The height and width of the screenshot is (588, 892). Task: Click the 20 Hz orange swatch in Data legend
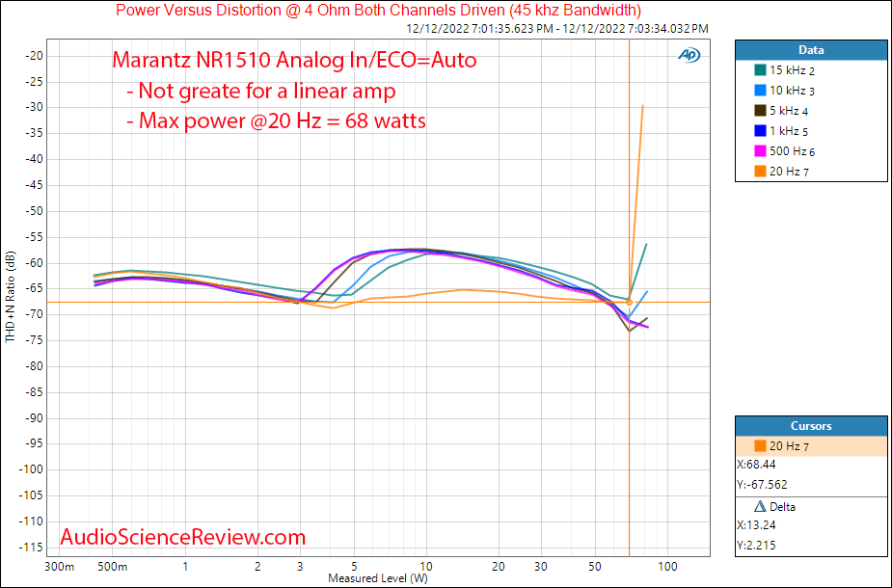(760, 172)
